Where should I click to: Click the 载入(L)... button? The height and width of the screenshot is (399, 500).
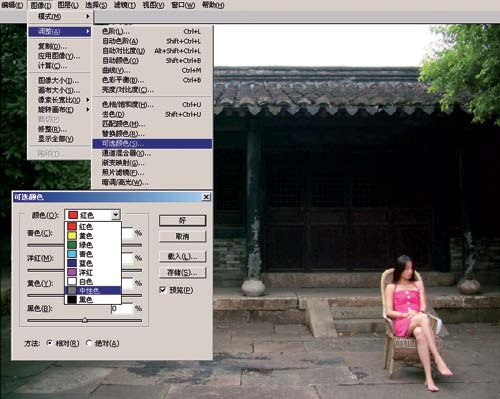click(182, 256)
